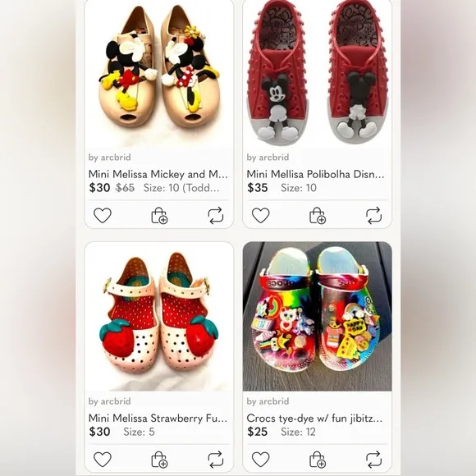The image size is (476, 476).
Task: Add Mickey and Minnie shoes to bundle
Action: 159,216
